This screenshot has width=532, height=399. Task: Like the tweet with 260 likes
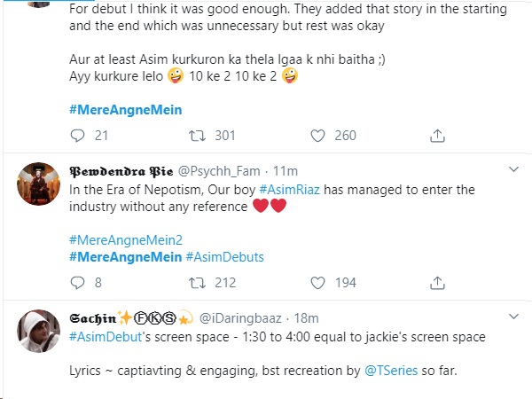click(318, 136)
